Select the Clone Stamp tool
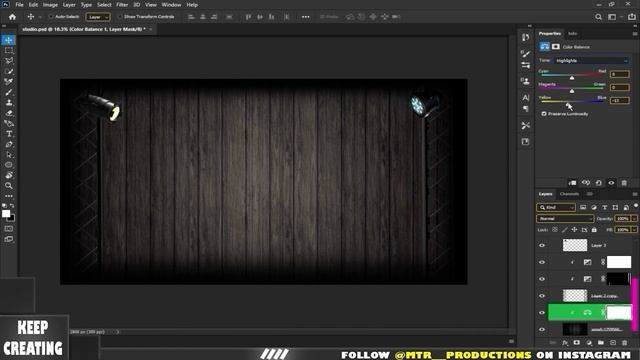The height and width of the screenshot is (360, 640). 9,102
